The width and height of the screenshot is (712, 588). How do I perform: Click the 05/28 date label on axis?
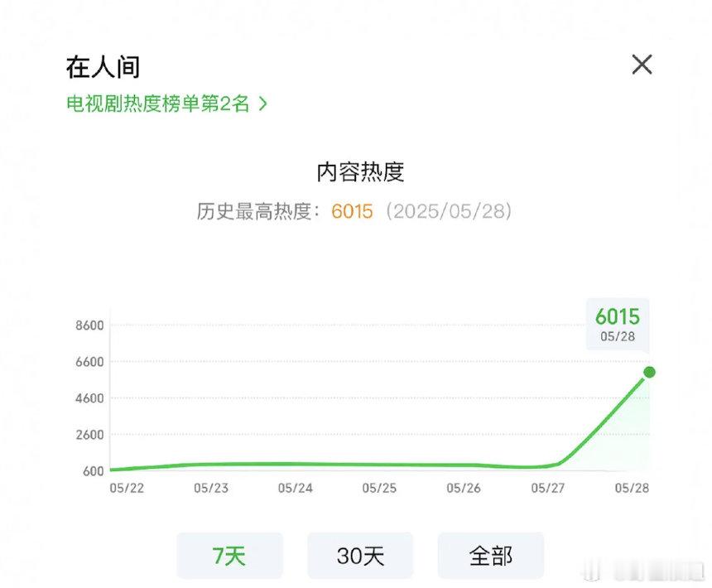[x=632, y=488]
